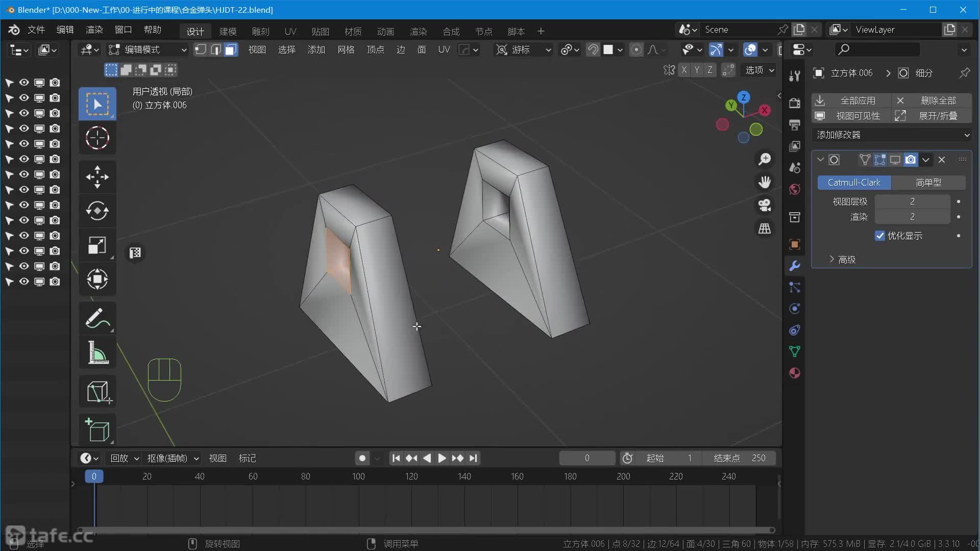Select the Scale tool

[97, 245]
